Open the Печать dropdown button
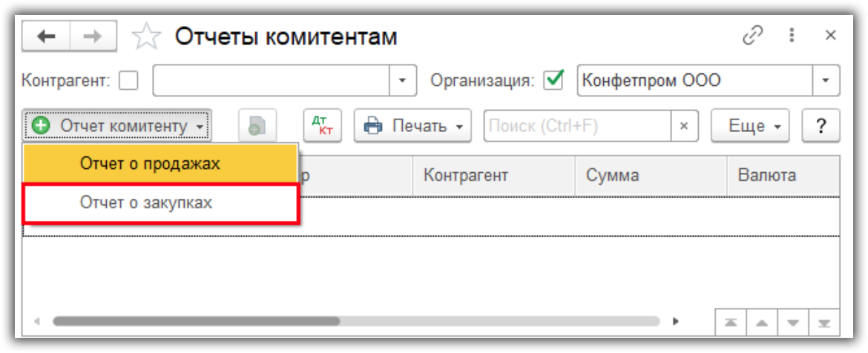The image size is (868, 353). tap(412, 126)
